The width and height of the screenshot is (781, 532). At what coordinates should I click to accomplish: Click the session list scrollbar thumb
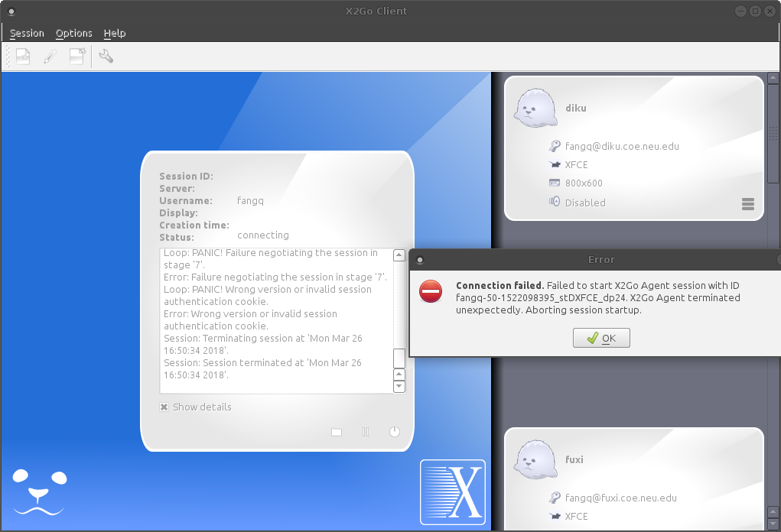click(x=773, y=133)
